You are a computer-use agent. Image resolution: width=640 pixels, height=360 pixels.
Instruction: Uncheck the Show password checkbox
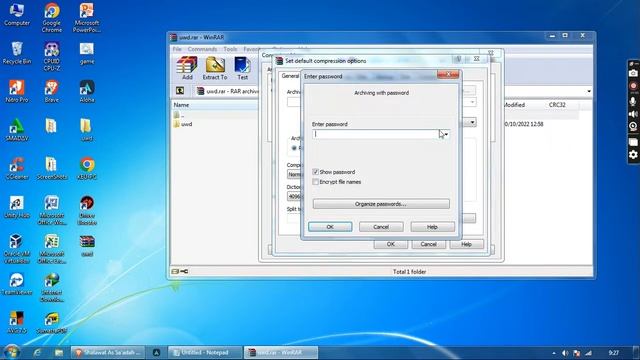point(316,172)
